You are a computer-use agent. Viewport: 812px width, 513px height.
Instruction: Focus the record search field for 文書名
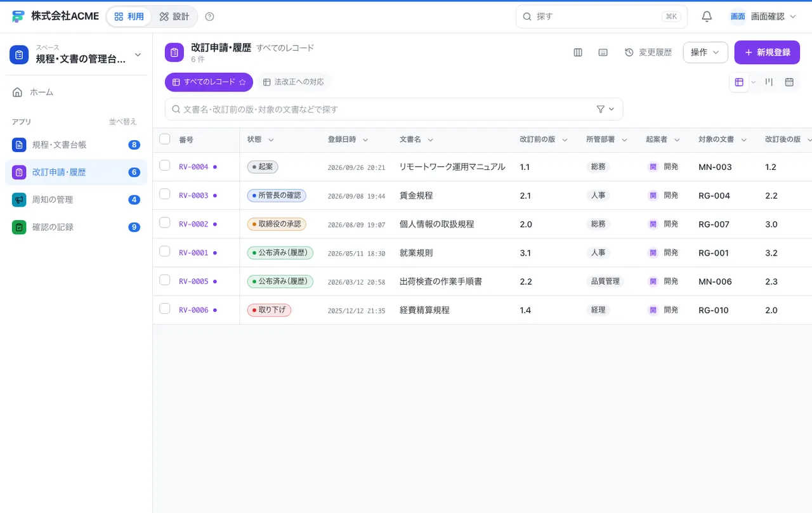point(394,109)
